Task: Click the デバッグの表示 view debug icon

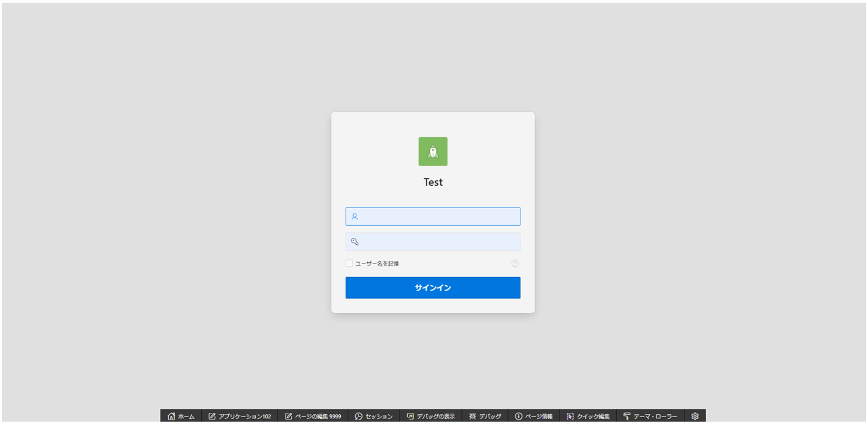Action: (x=410, y=416)
